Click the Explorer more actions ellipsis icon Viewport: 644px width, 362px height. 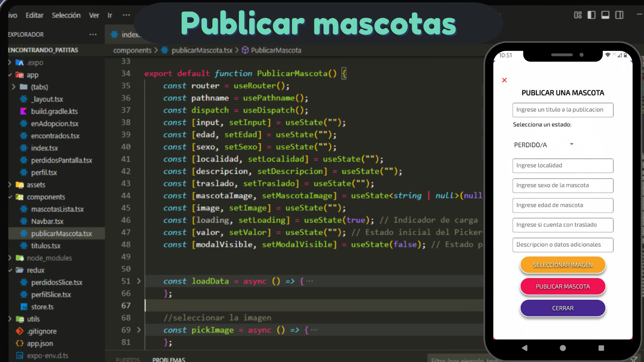(93, 34)
